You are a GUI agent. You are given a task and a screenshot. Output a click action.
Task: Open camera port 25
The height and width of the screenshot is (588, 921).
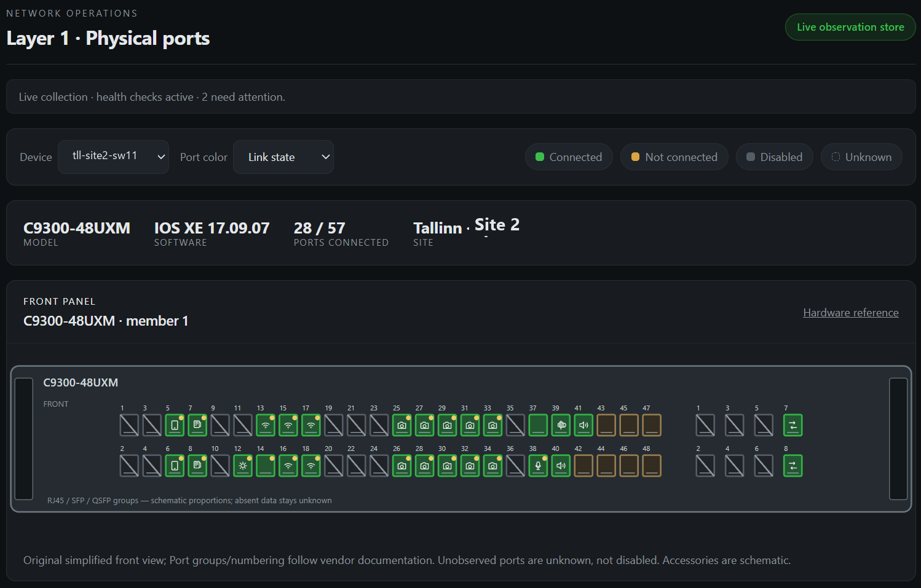tap(402, 425)
